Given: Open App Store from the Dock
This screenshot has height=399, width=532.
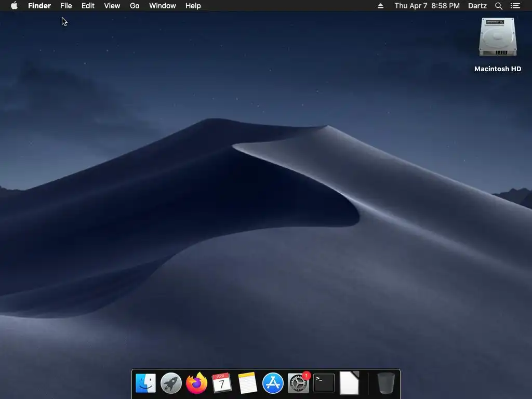Looking at the screenshot, I should (273, 383).
